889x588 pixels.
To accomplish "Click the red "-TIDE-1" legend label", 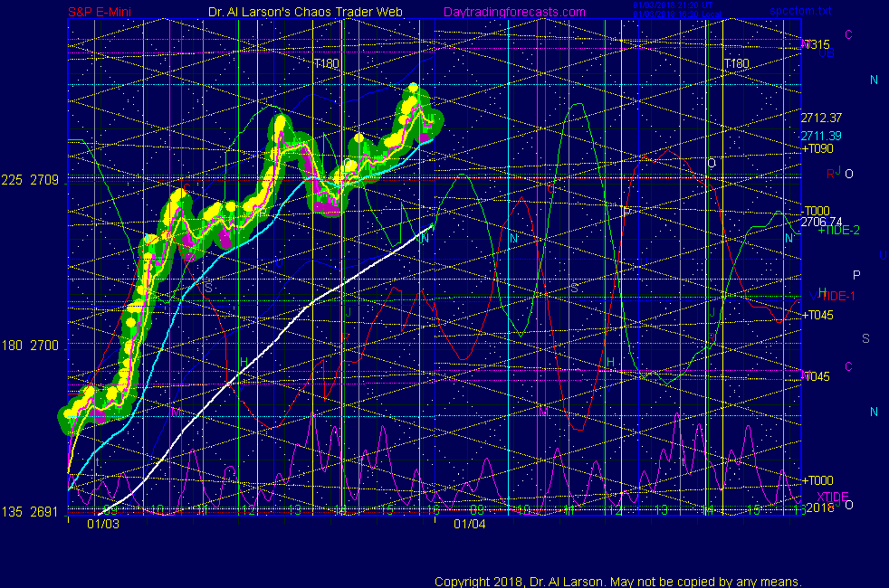I will (836, 297).
